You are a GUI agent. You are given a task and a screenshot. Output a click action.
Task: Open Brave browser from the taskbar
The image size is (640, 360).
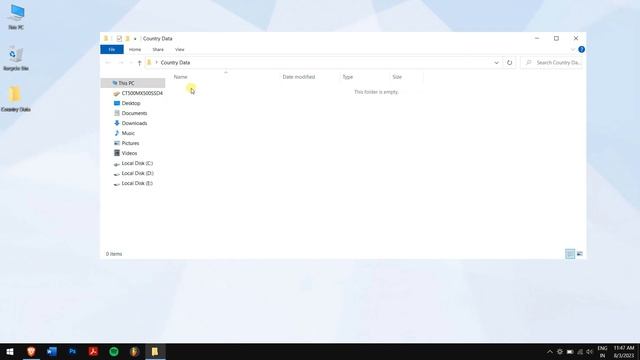click(x=31, y=351)
